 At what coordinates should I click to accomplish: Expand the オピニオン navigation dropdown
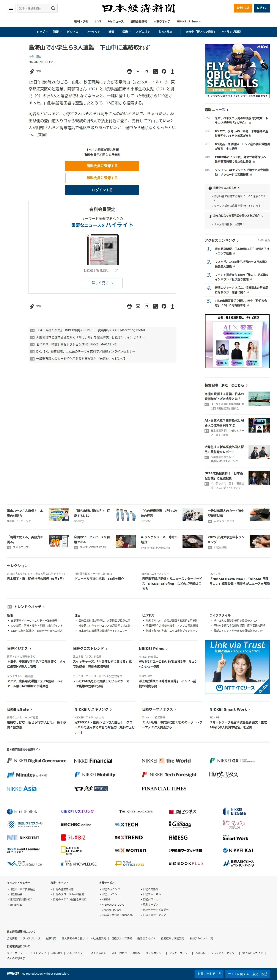point(145,32)
